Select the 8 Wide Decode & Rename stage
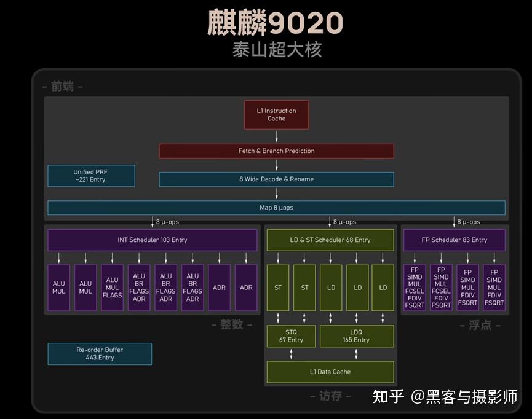This screenshot has width=532, height=419. (x=276, y=179)
